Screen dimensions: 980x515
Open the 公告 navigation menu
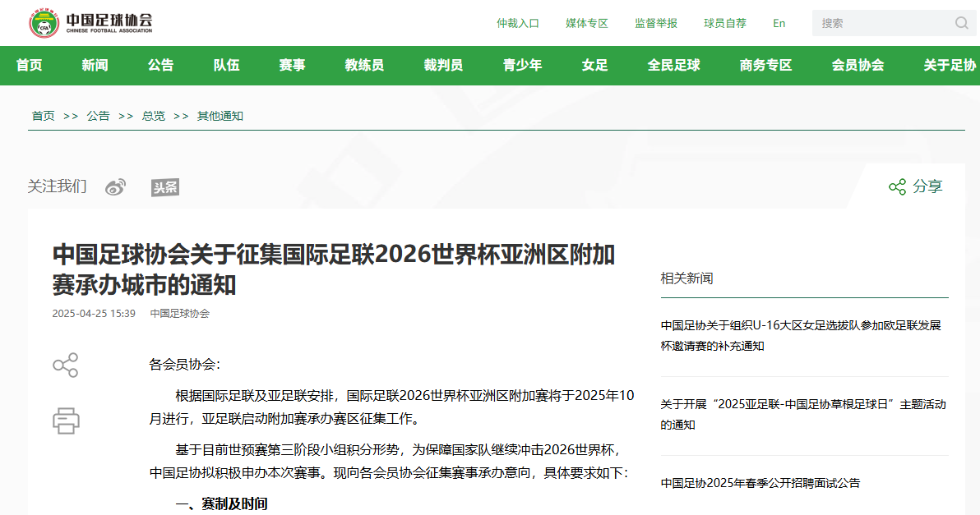[160, 65]
